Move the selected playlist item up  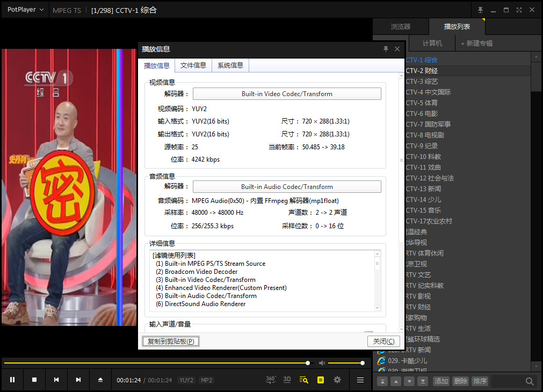coord(396,381)
